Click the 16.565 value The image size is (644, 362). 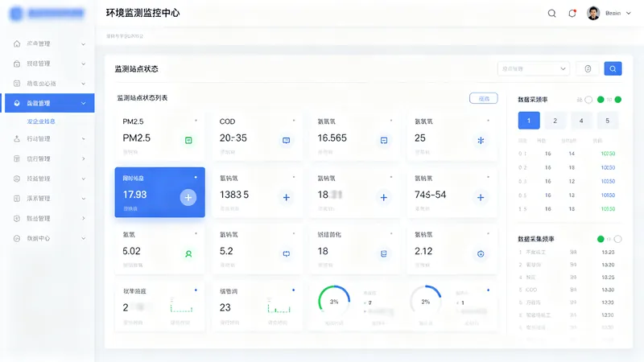pyautogui.click(x=332, y=138)
